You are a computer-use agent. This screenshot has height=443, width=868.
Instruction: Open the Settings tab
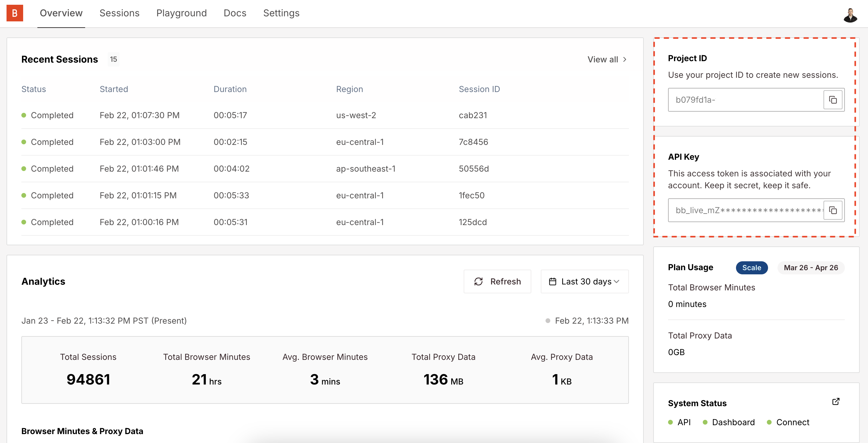point(281,13)
